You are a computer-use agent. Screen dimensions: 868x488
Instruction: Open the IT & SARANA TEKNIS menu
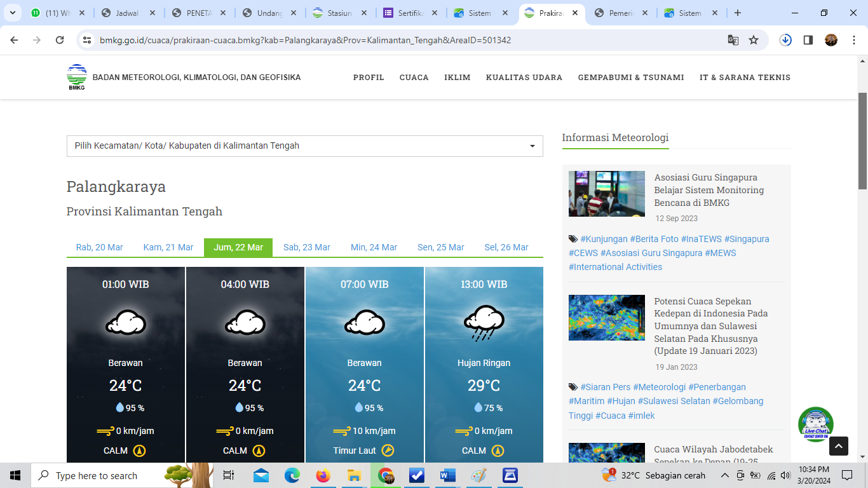(745, 78)
